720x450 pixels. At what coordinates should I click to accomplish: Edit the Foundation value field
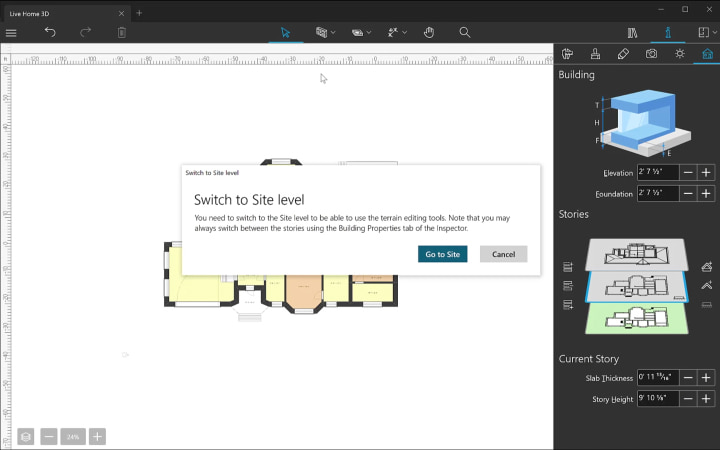658,193
